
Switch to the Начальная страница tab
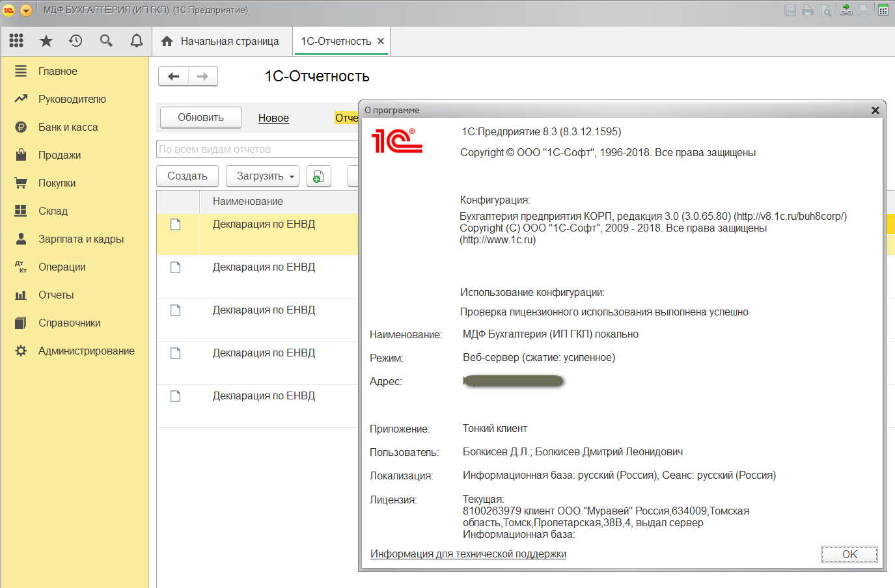[x=221, y=41]
